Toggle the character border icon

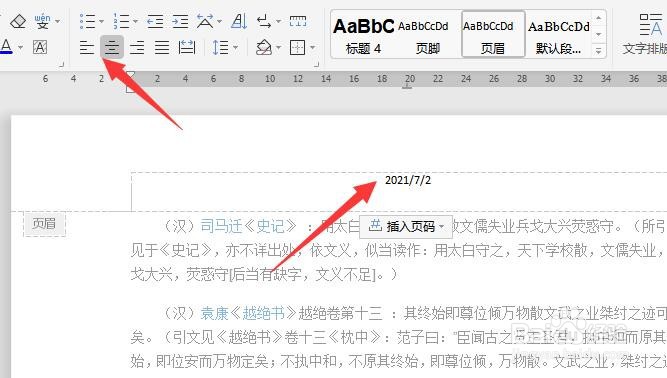(40, 47)
